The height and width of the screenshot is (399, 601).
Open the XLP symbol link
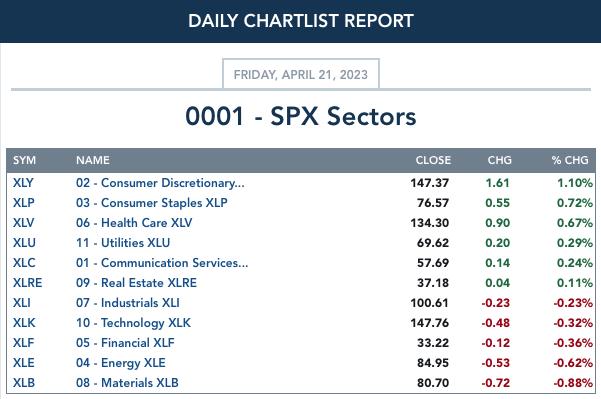pos(23,203)
